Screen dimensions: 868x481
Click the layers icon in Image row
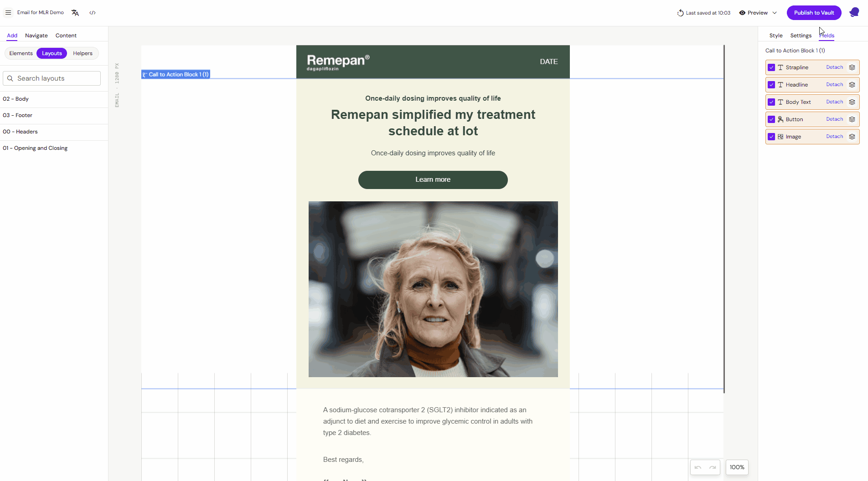tap(852, 137)
